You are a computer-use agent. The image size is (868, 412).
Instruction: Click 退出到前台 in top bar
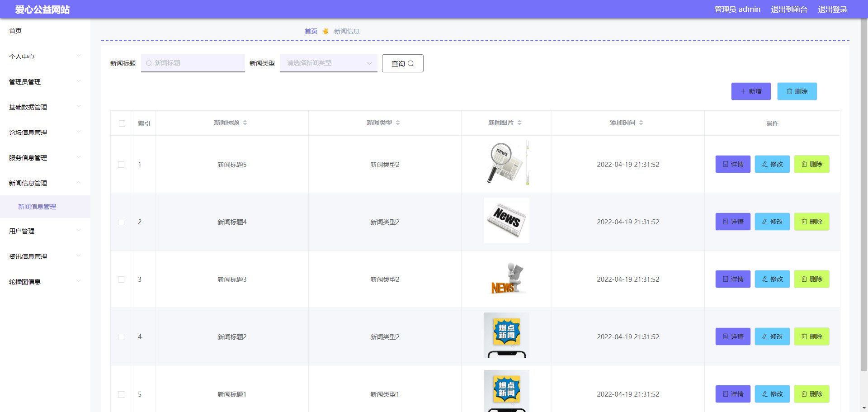(x=789, y=9)
